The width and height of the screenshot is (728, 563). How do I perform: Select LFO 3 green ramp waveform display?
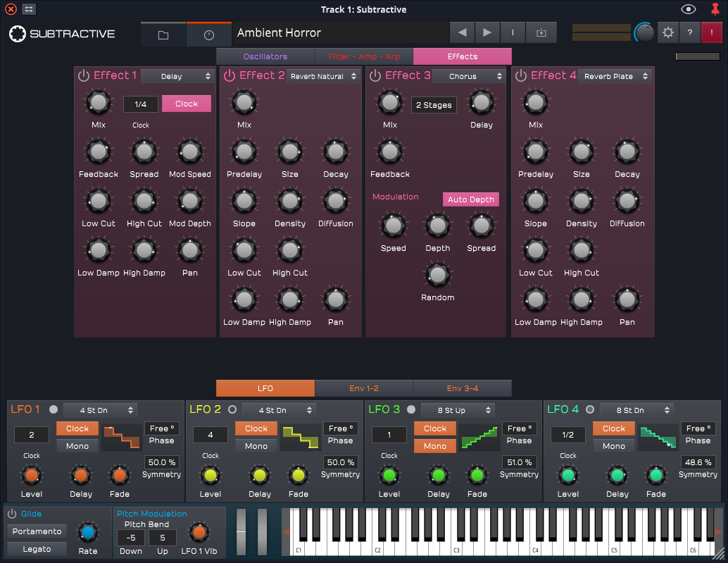click(479, 437)
